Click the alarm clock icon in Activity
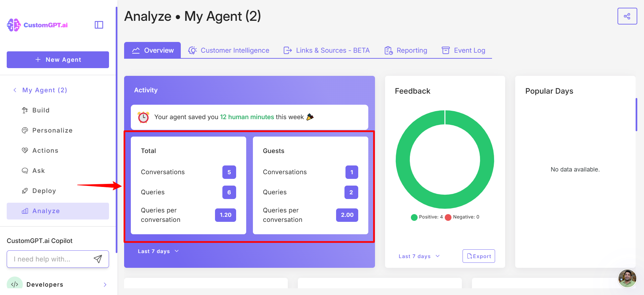This screenshot has height=295, width=644. coord(144,117)
